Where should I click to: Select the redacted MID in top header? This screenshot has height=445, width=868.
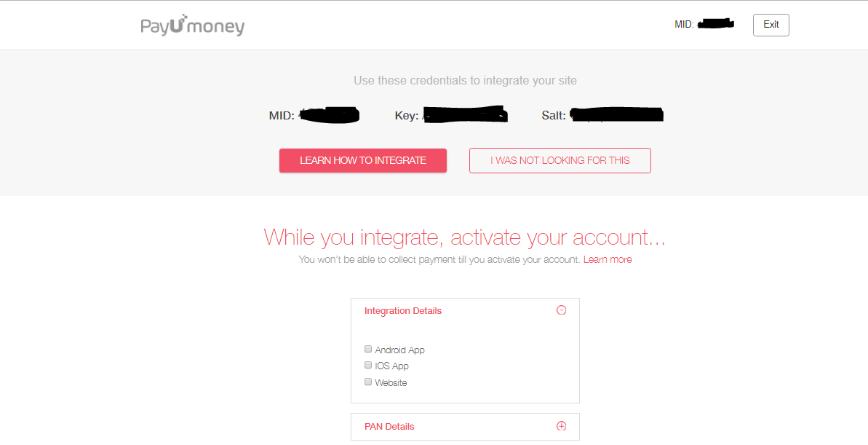pyautogui.click(x=716, y=24)
